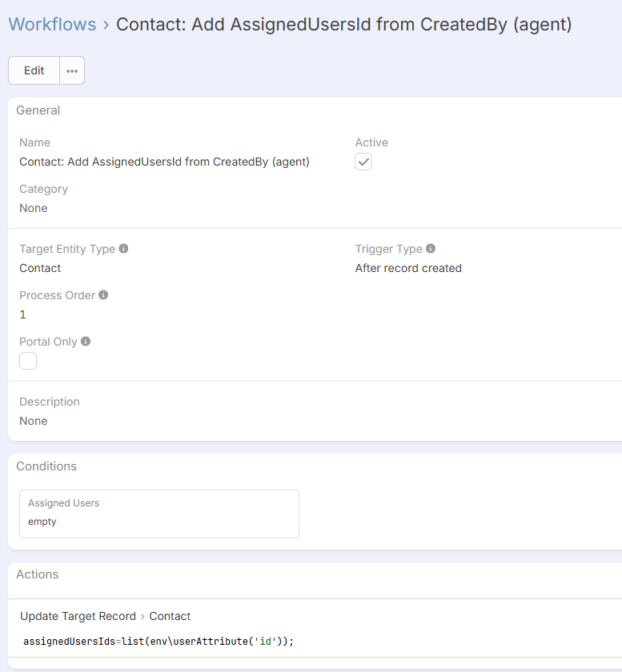The height and width of the screenshot is (672, 622).
Task: Click the Category value None
Action: point(34,208)
